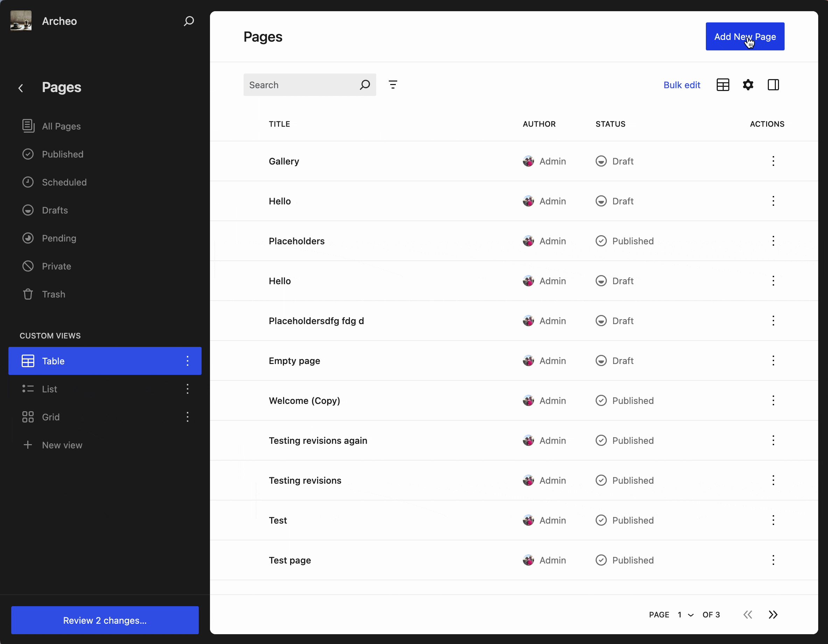Viewport: 828px width, 644px height.
Task: Click the search icon next to Archeo
Action: pyautogui.click(x=189, y=21)
